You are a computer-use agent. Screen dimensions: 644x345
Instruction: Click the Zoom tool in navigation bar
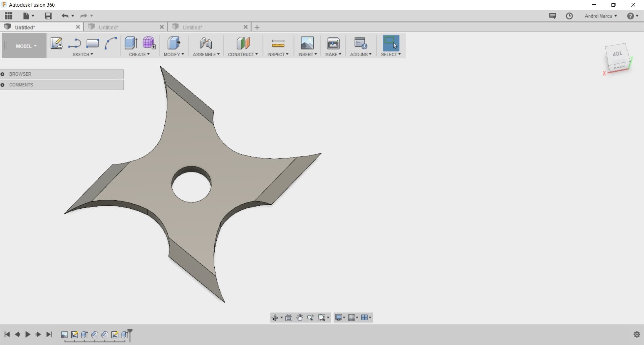310,318
